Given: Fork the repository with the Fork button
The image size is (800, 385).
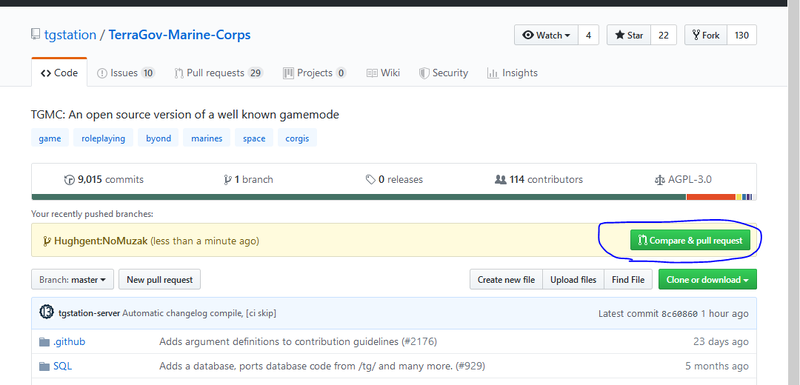Looking at the screenshot, I should [x=706, y=35].
